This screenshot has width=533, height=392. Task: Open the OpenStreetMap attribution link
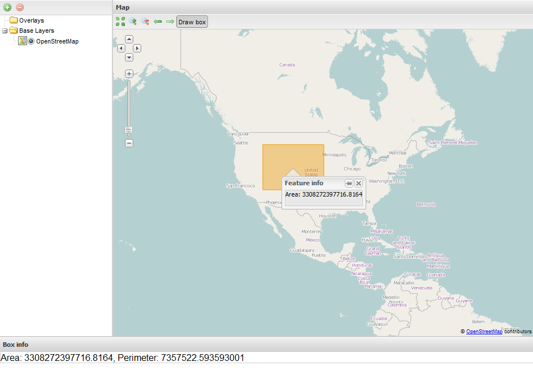(484, 332)
